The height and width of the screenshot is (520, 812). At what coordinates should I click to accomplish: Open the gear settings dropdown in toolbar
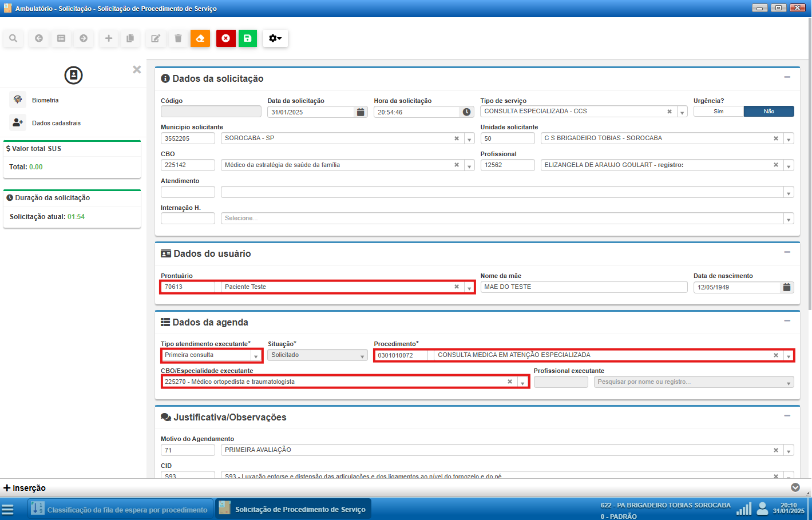[275, 38]
